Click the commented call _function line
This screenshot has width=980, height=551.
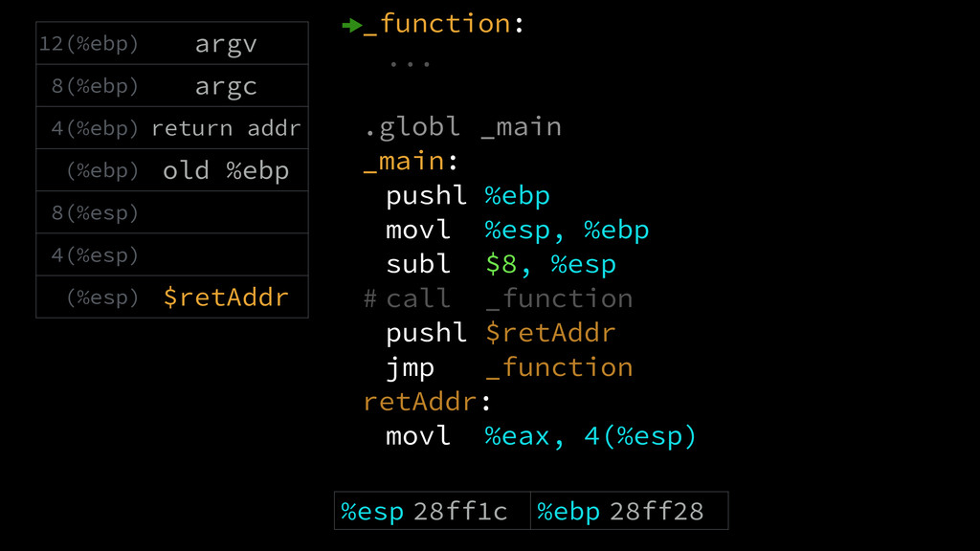point(498,298)
